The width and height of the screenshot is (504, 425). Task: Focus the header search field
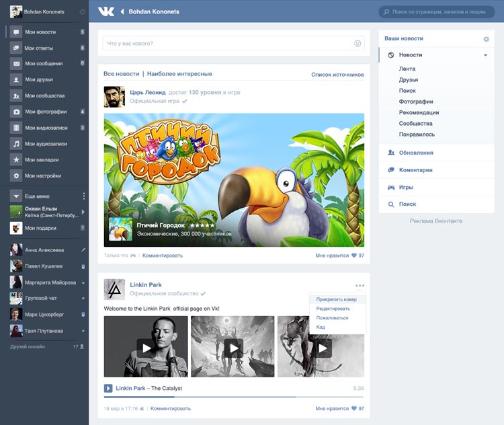tap(437, 12)
